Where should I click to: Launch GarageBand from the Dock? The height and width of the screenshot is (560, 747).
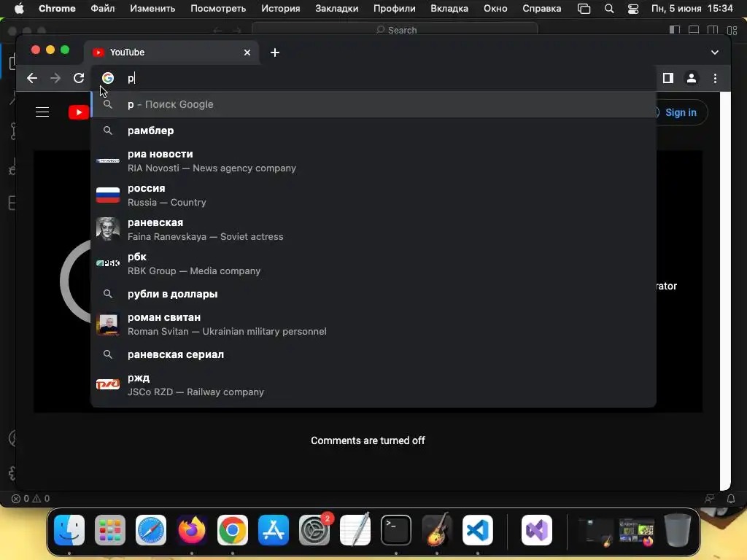coord(437,530)
